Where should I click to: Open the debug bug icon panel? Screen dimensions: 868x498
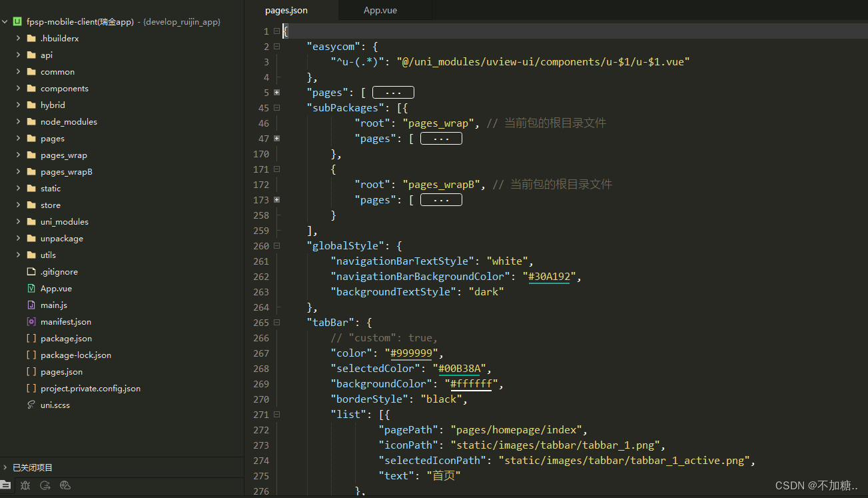(x=25, y=485)
